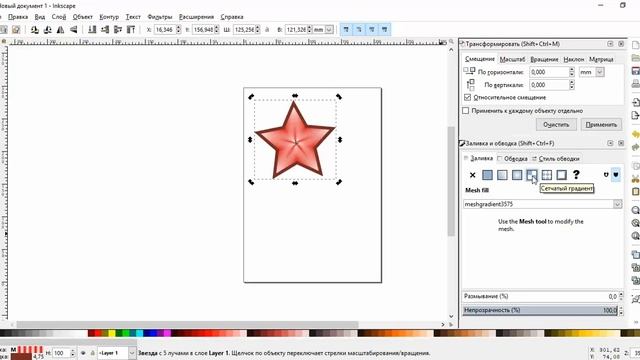Image resolution: width=640 pixels, height=360 pixels.
Task: Toggle Layer 1 visibility eye icon
Action: coord(83,353)
